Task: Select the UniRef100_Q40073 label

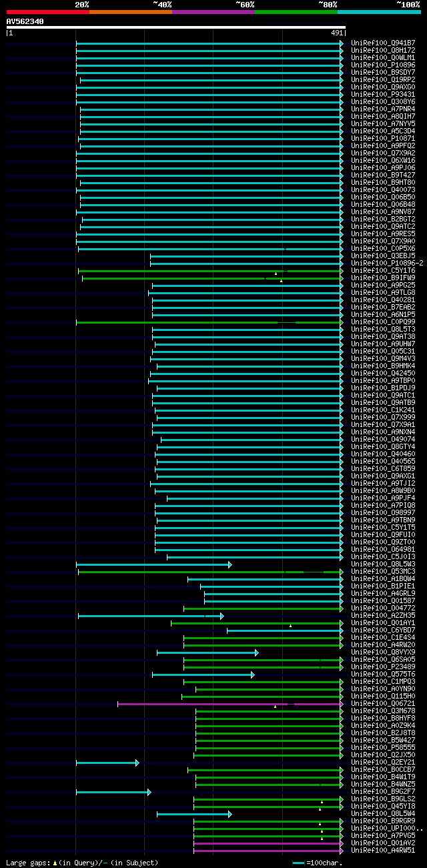Action: (383, 189)
